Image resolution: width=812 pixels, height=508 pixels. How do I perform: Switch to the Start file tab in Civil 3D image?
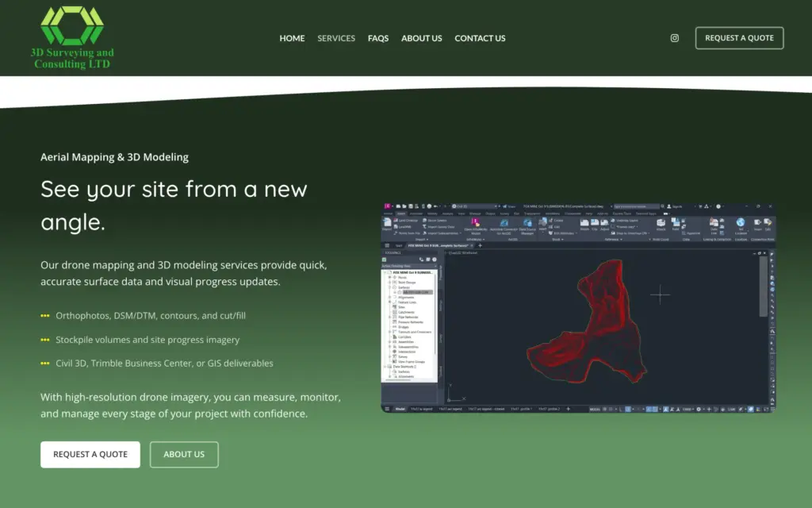pyautogui.click(x=399, y=246)
